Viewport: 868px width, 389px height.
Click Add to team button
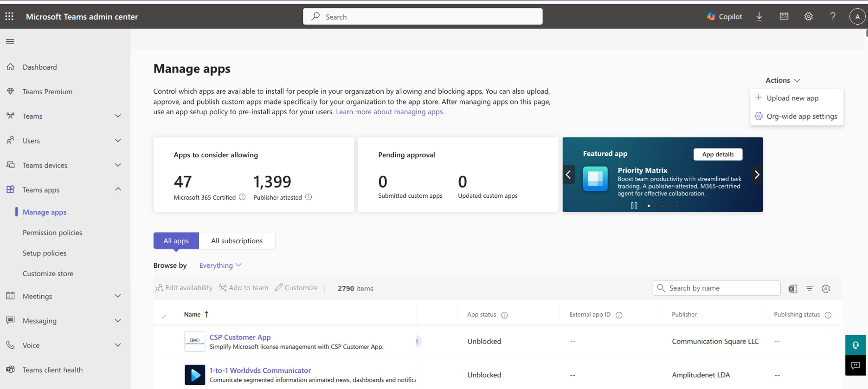pyautogui.click(x=244, y=288)
